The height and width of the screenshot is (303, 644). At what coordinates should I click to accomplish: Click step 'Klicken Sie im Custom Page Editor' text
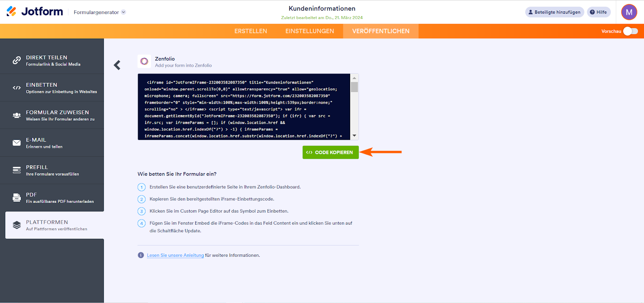219,211
